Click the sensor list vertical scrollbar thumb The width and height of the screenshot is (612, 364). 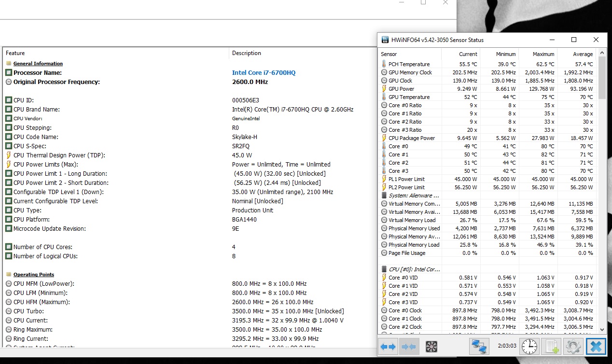tap(601, 77)
